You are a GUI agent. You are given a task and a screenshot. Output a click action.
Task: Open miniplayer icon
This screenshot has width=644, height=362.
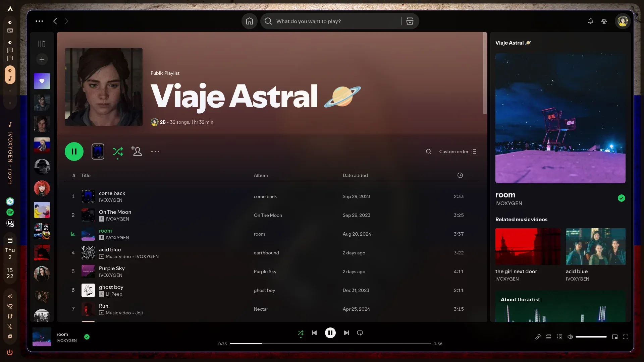[x=614, y=337]
